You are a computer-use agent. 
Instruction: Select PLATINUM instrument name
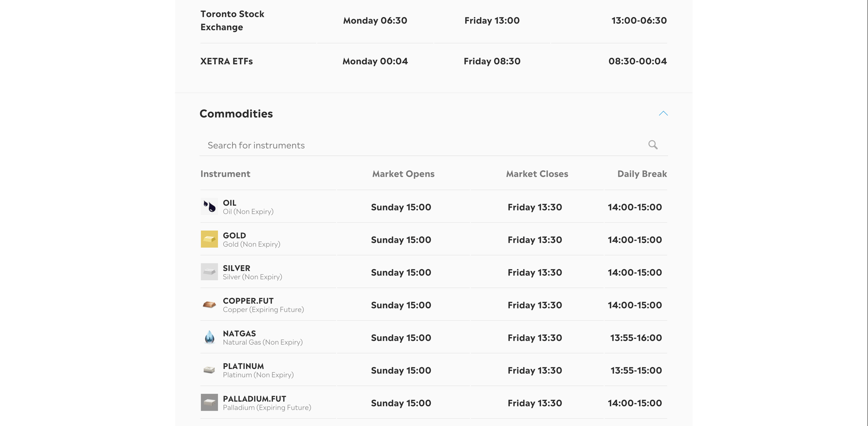(x=243, y=366)
